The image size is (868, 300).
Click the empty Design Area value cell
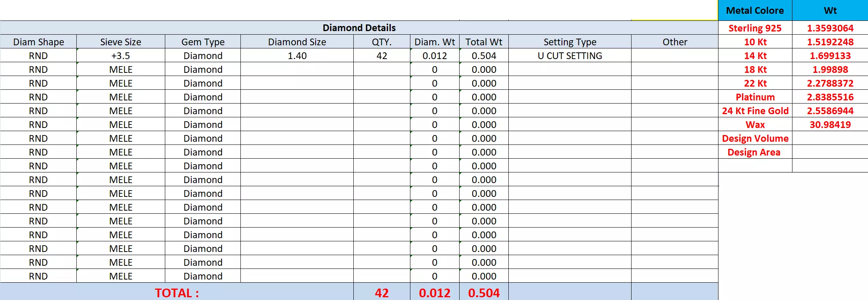point(830,152)
